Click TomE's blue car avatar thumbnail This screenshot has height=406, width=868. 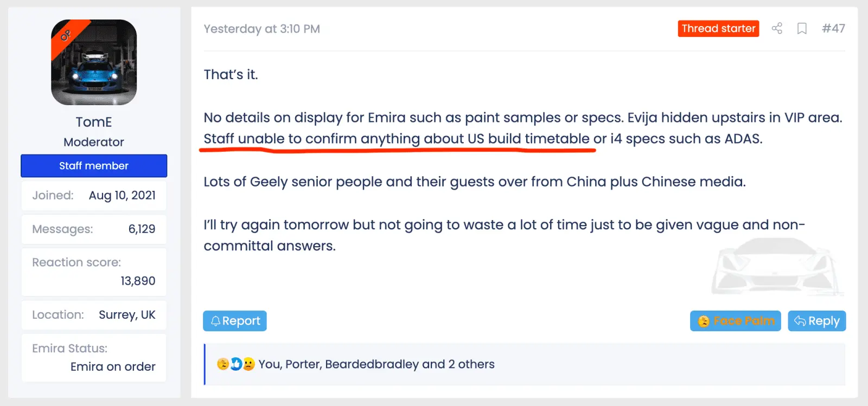[93, 62]
